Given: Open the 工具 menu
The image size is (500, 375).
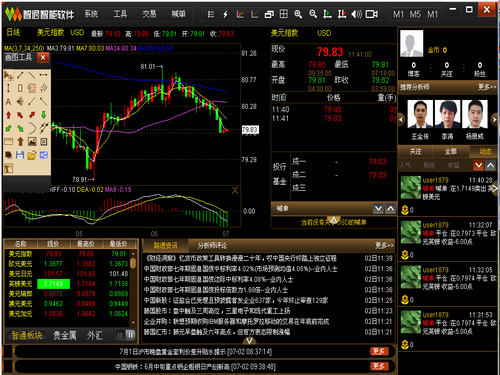Looking at the screenshot, I should pos(120,14).
